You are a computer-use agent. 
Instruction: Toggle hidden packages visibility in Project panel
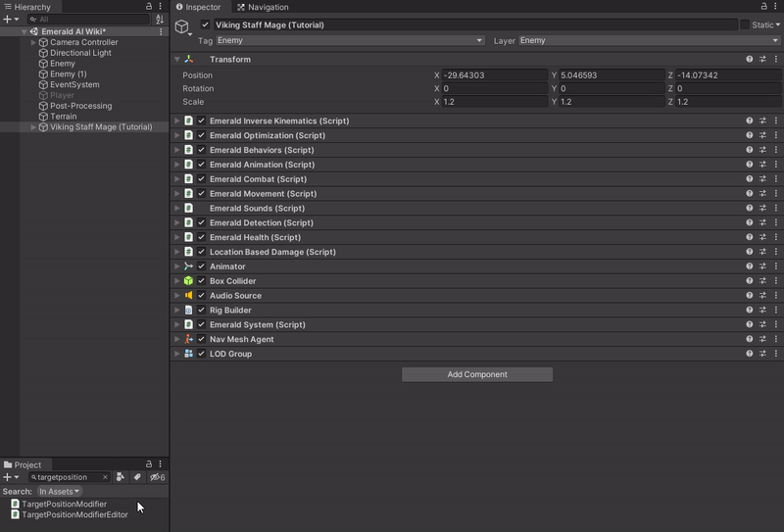pos(157,477)
